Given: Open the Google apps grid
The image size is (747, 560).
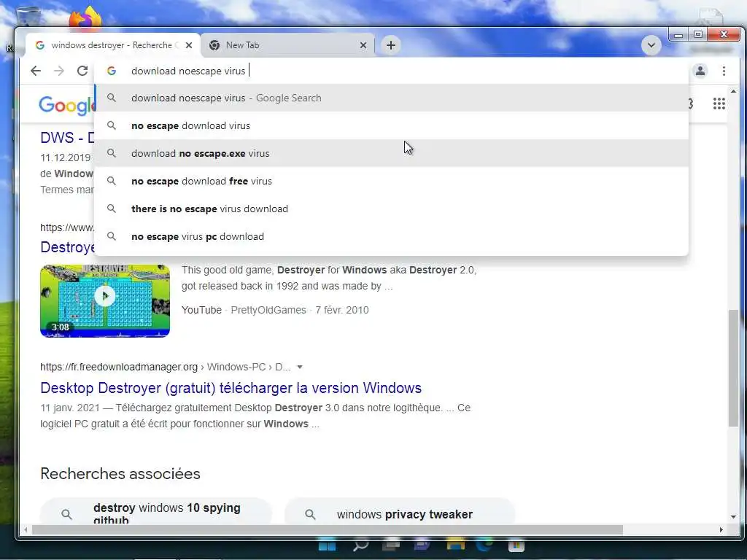Looking at the screenshot, I should pos(719,104).
